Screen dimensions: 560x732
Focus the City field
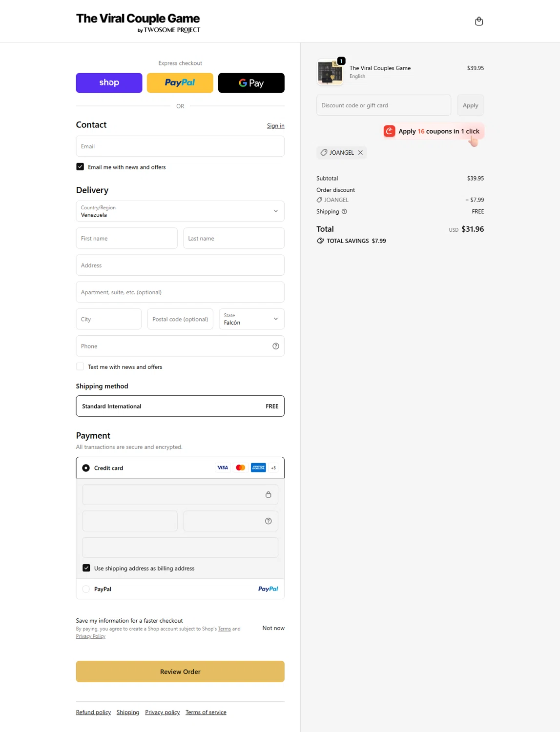[109, 319]
